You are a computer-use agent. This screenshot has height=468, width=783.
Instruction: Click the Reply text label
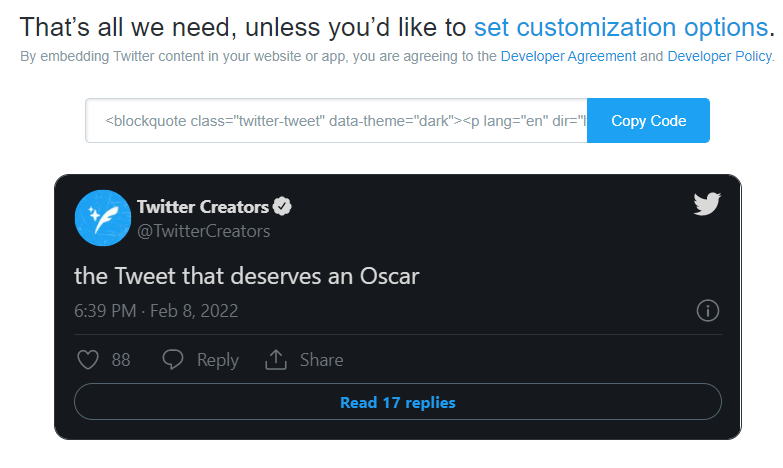coord(217,360)
